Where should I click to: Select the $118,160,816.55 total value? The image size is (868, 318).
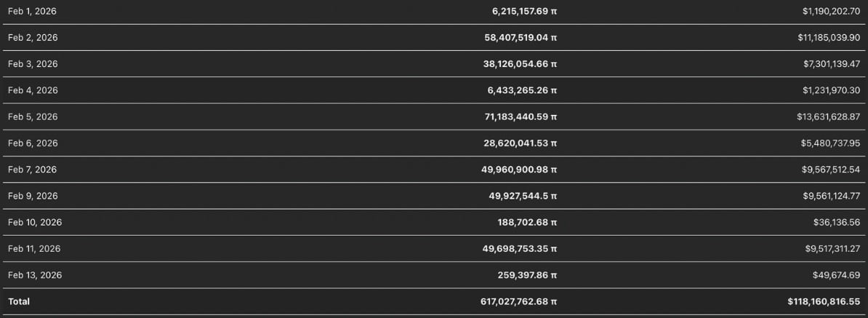[824, 301]
